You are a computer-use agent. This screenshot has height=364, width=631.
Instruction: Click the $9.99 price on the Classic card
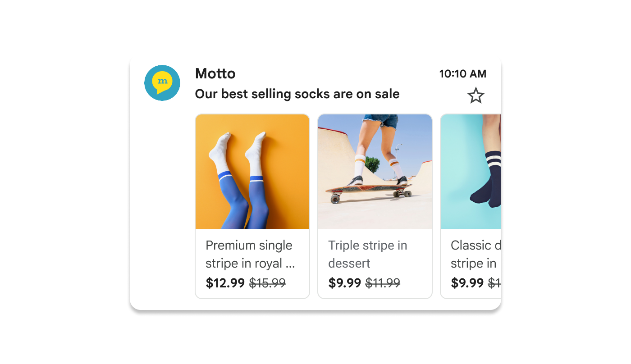pos(467,283)
